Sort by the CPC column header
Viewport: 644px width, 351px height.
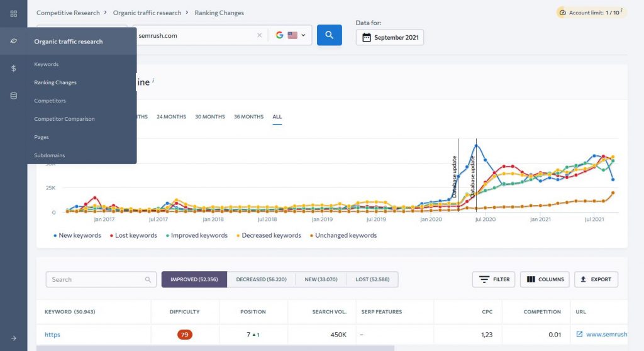[x=487, y=312]
